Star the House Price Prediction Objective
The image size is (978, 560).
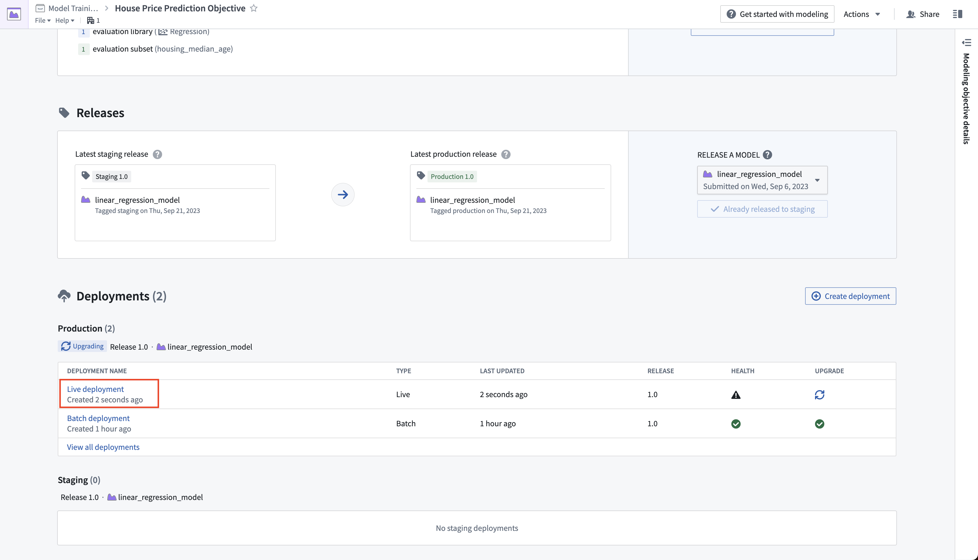click(x=254, y=8)
